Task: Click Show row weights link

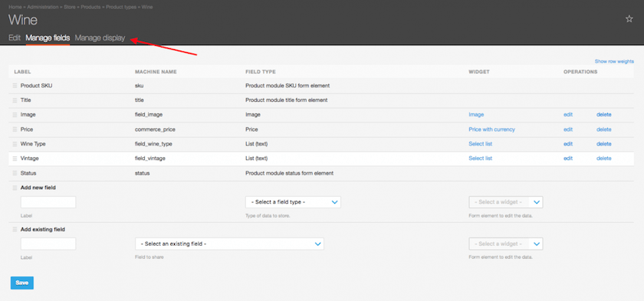Action: [x=614, y=61]
